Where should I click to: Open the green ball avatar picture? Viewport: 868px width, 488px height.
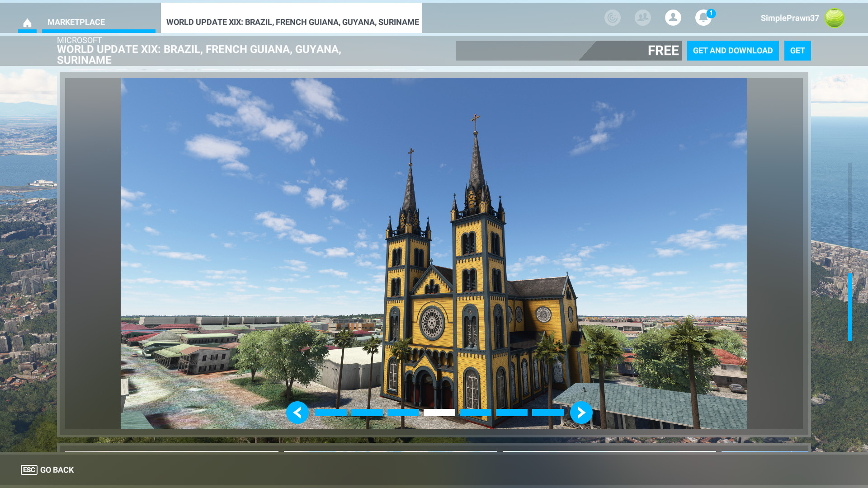click(835, 18)
